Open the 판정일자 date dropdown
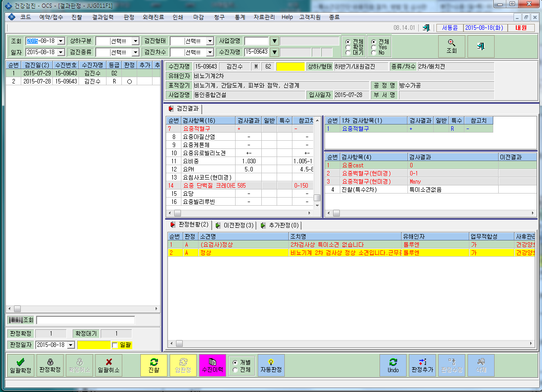Viewport: 542px width, 392px height. 70,345
